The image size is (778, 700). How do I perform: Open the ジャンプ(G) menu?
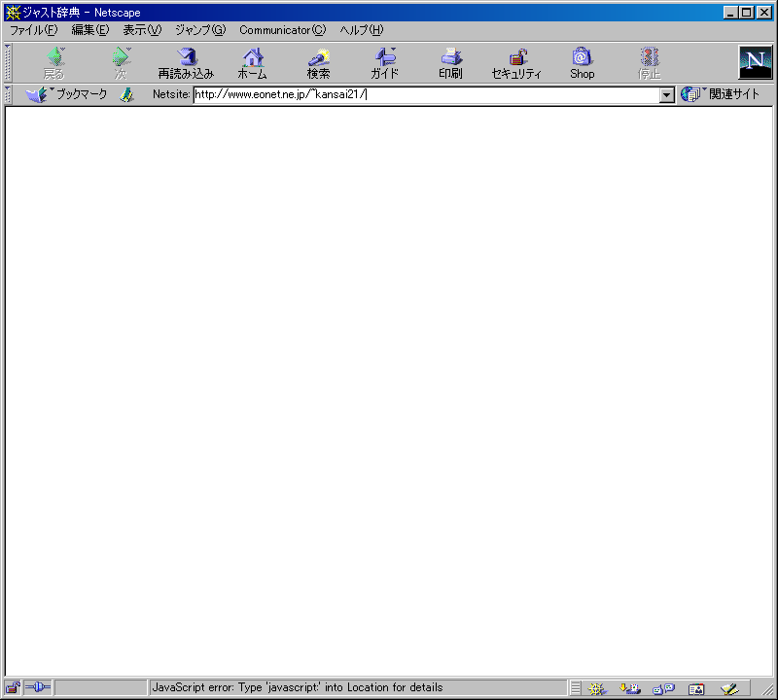[200, 30]
